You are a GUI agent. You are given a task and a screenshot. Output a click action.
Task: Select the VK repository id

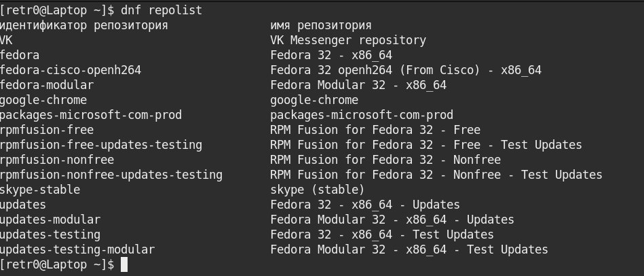(x=6, y=40)
